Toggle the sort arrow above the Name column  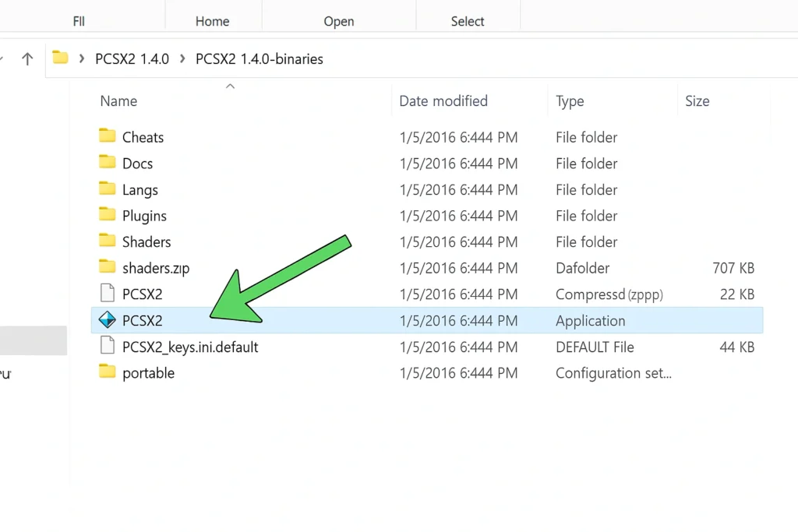[x=230, y=86]
